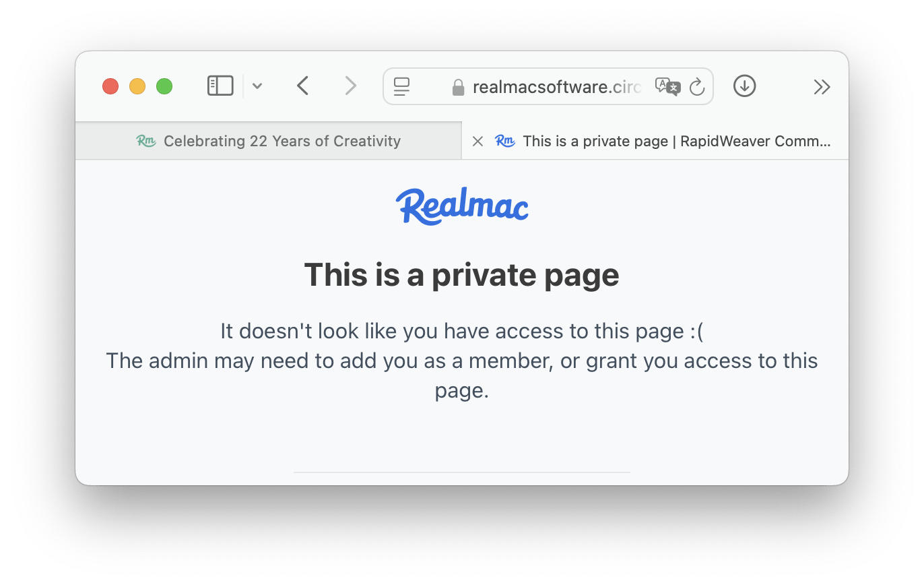924x585 pixels.
Task: Go back to the previous page
Action: pyautogui.click(x=303, y=86)
